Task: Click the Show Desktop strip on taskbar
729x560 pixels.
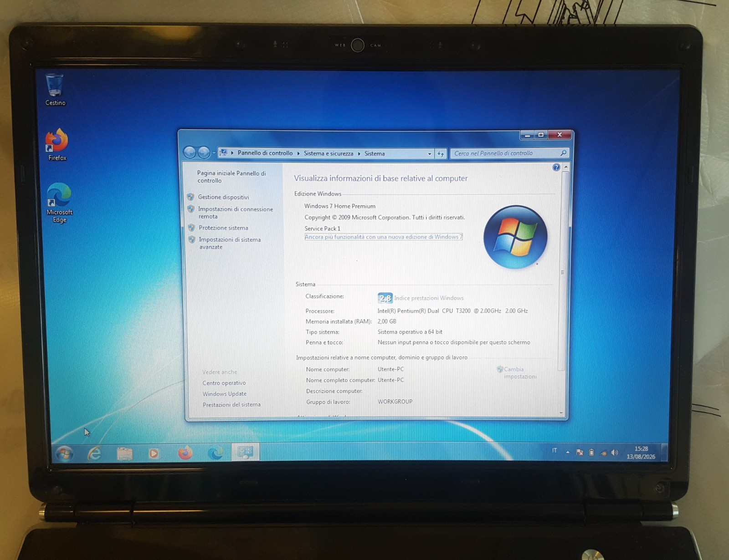Action: (664, 453)
